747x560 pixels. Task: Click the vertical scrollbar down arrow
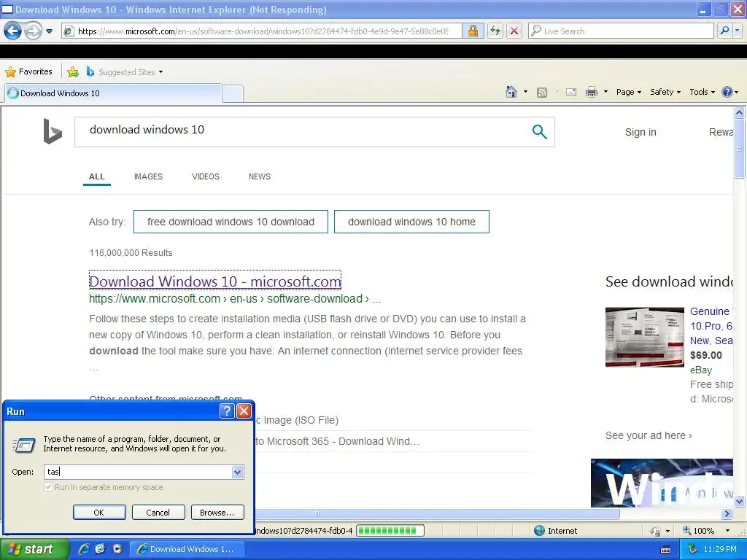pos(740,502)
